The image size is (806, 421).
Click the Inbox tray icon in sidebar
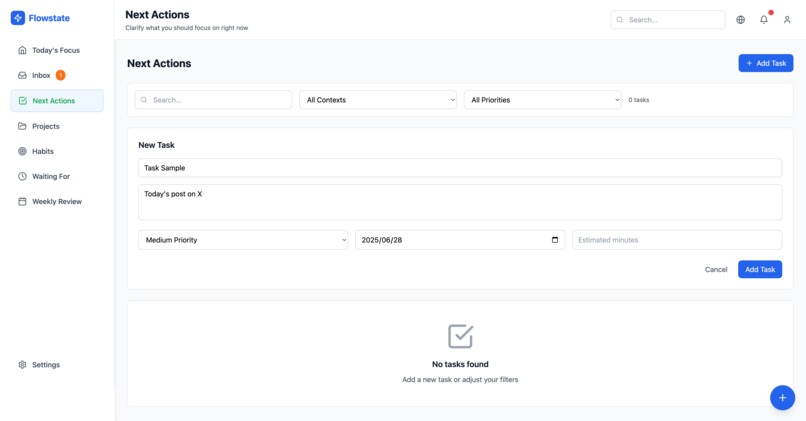click(x=22, y=75)
